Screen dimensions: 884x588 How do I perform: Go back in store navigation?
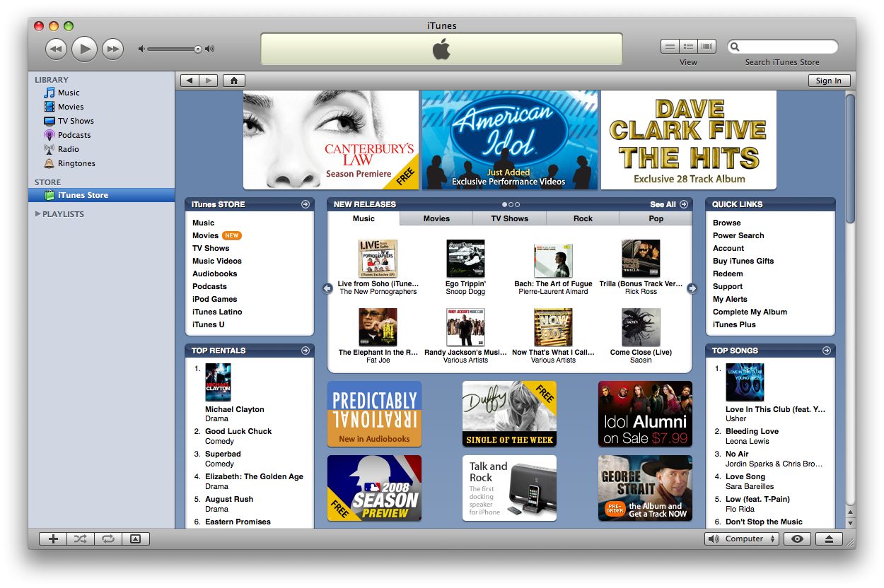click(190, 81)
